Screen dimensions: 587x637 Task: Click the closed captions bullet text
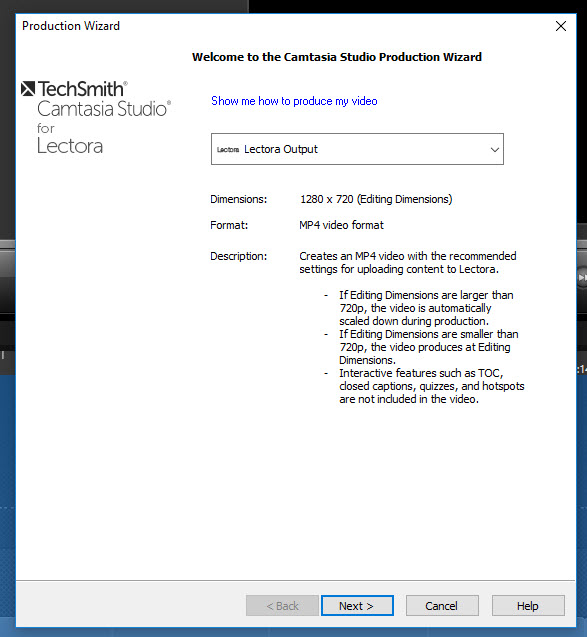(431, 386)
